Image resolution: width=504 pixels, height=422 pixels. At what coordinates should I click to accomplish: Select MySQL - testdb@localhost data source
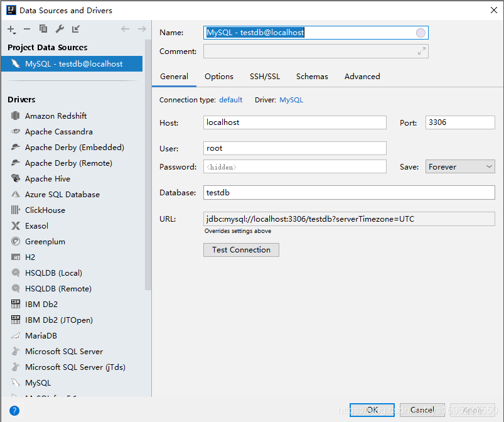pos(72,63)
